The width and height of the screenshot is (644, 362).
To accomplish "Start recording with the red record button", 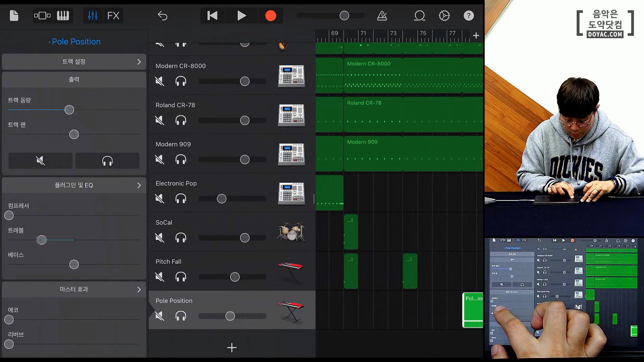I will 271,15.
